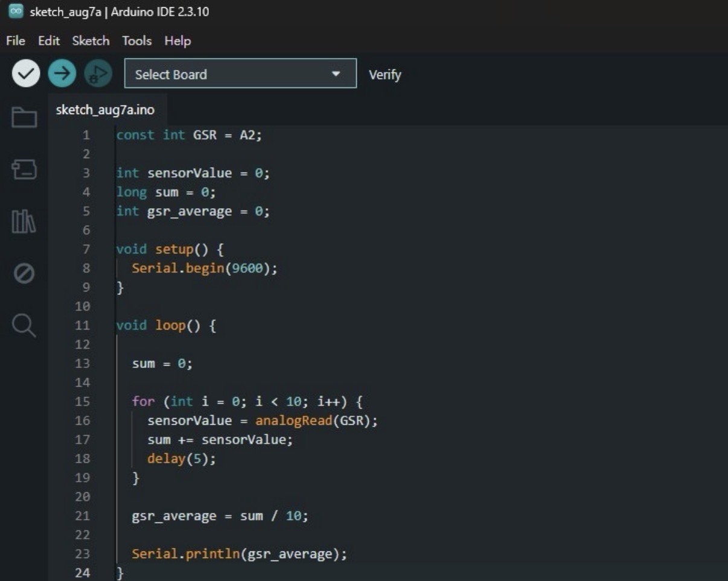Click line number 1 in gutter
728x581 pixels.
[86, 135]
